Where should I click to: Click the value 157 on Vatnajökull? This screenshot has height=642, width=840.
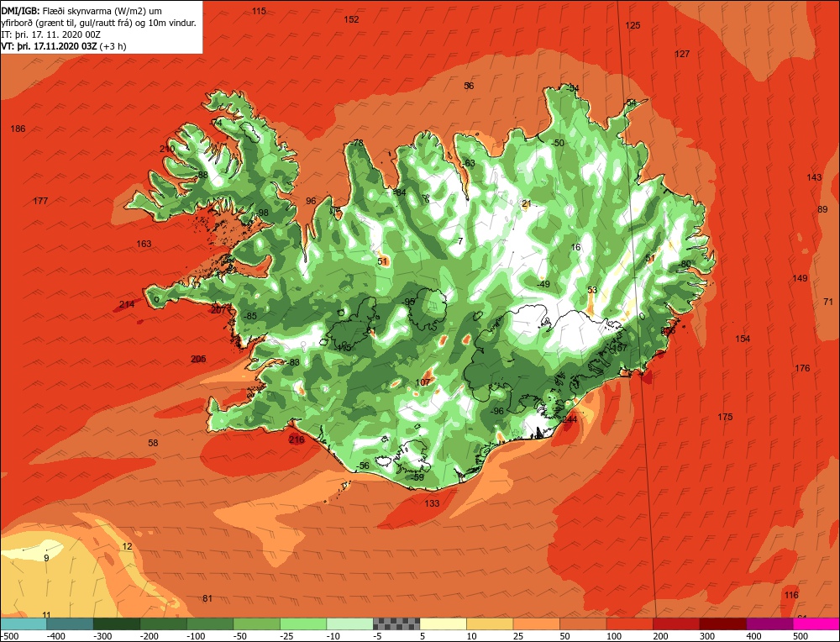[x=619, y=348]
